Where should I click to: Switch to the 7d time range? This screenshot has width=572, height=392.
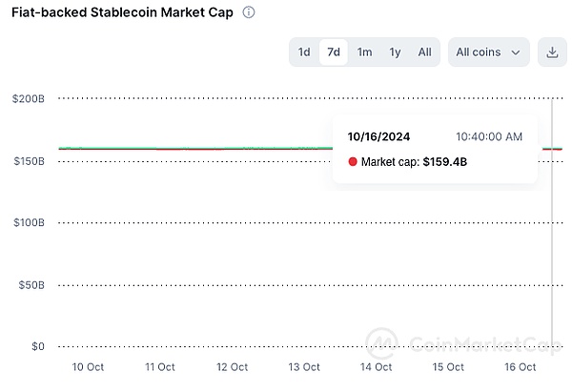[x=334, y=52]
